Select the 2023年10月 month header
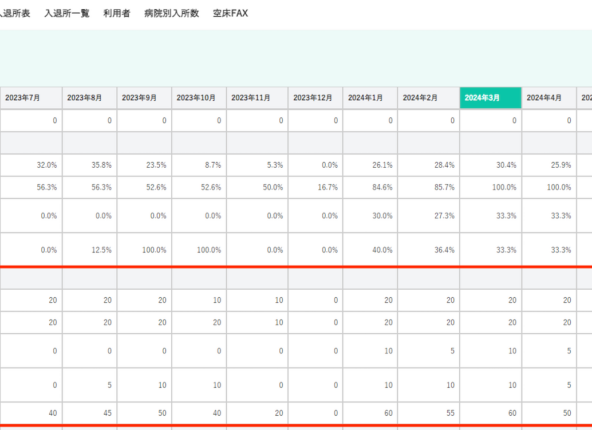Screen dimensions: 592x430 pos(199,98)
